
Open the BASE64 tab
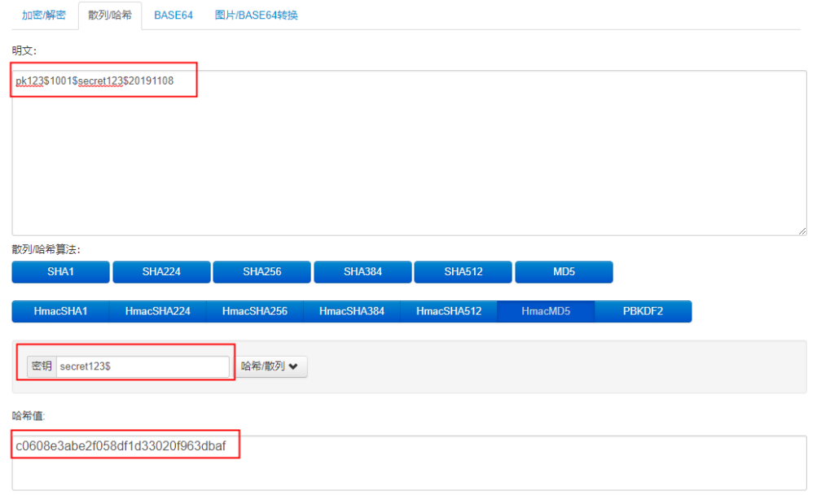point(173,15)
